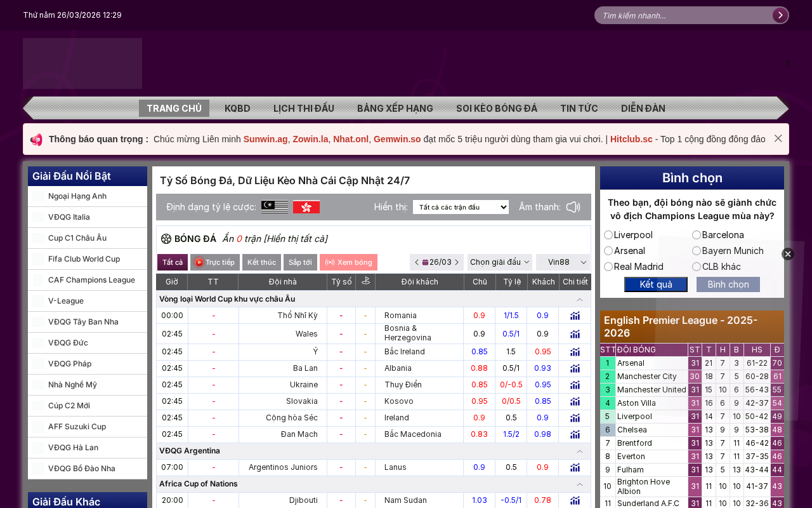Go to the next date arrow
Image resolution: width=812 pixels, height=508 pixels.
pyautogui.click(x=457, y=262)
